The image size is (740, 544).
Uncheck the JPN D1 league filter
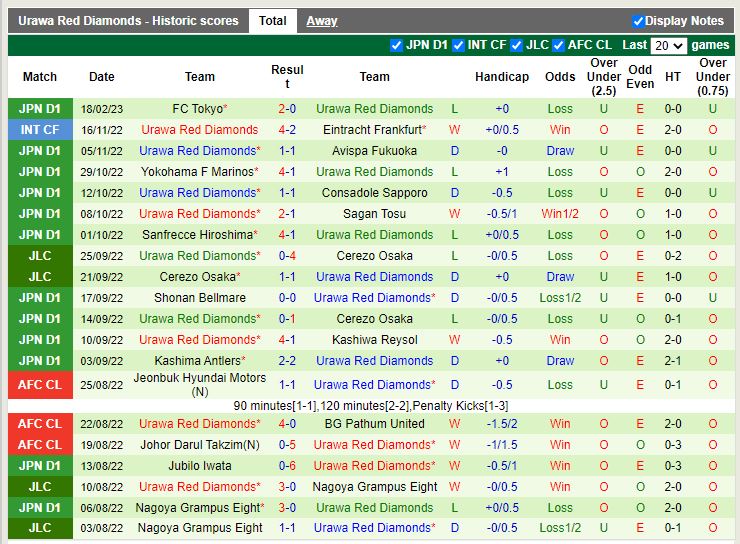coord(397,46)
